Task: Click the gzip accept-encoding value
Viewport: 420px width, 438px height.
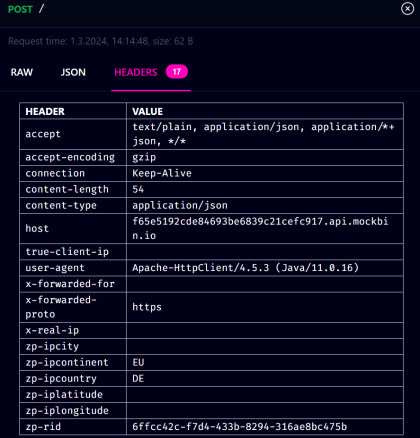Action: click(x=144, y=157)
